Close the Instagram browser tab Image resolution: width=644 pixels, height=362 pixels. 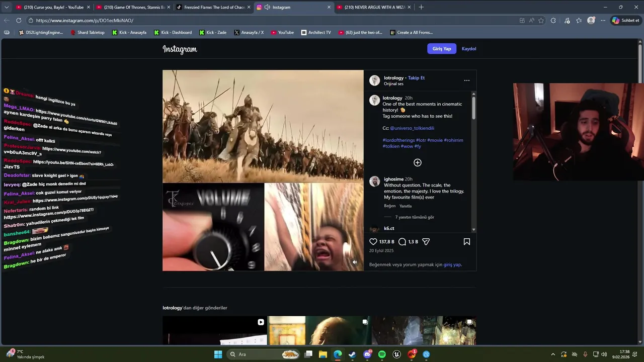(329, 7)
